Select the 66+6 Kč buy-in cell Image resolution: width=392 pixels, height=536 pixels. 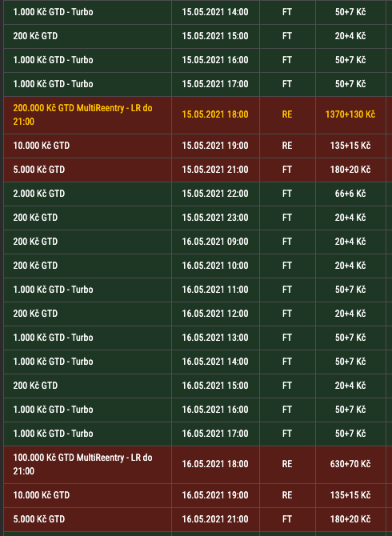point(350,194)
